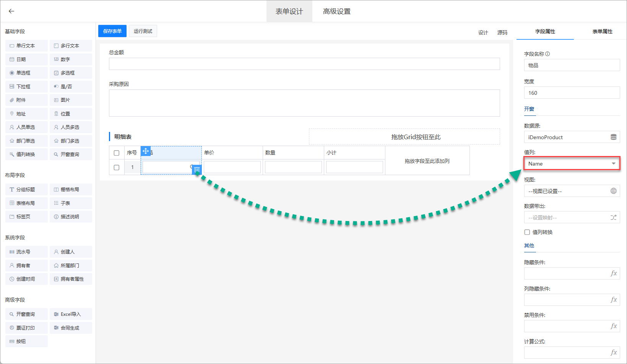The image size is (627, 364).
Task: Click the move handle on selected column
Action: point(146,151)
